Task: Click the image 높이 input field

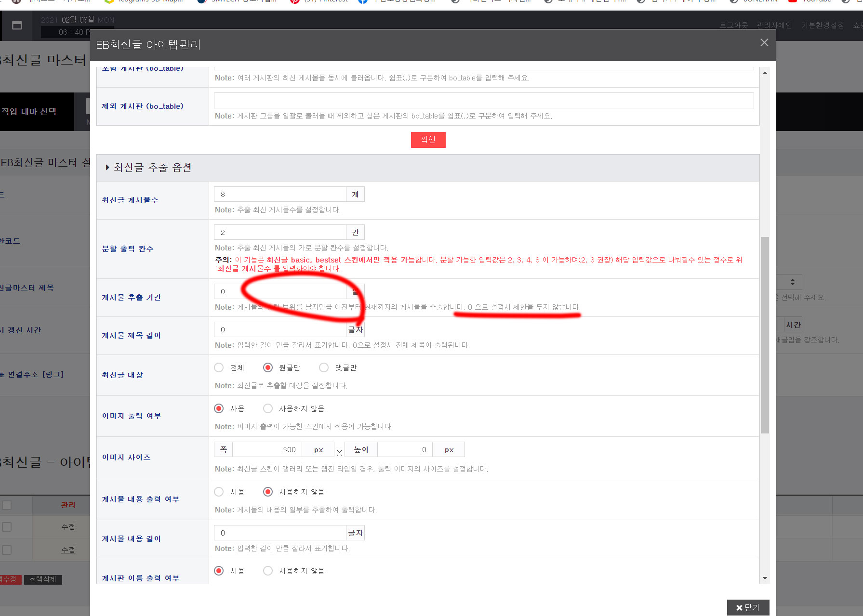Action: (405, 449)
